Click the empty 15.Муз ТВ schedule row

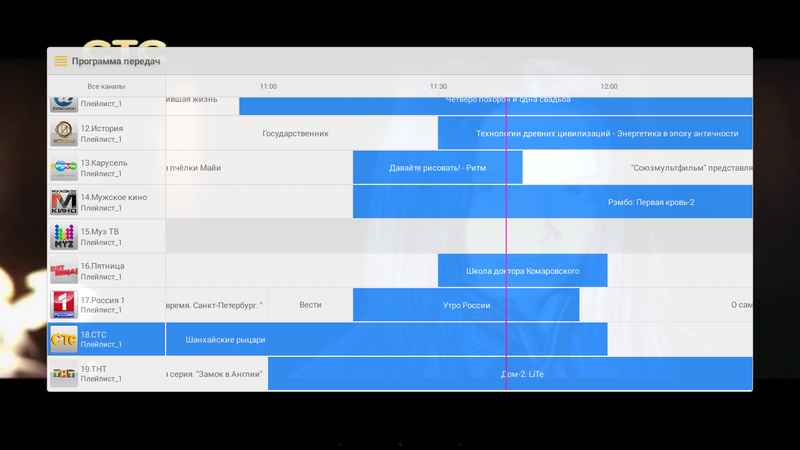coord(459,236)
